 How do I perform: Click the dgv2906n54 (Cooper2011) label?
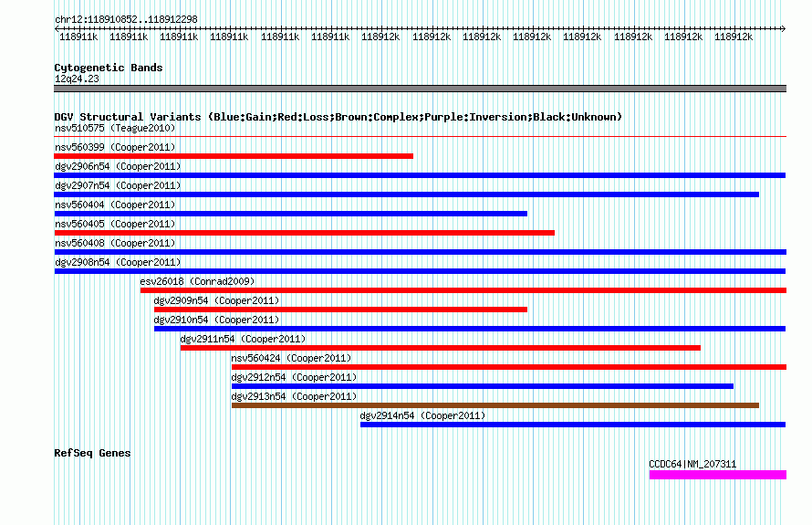118,166
